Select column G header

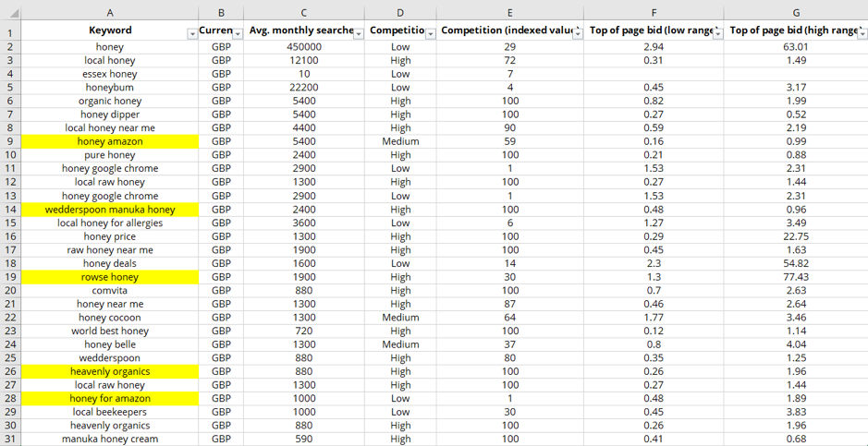click(796, 13)
